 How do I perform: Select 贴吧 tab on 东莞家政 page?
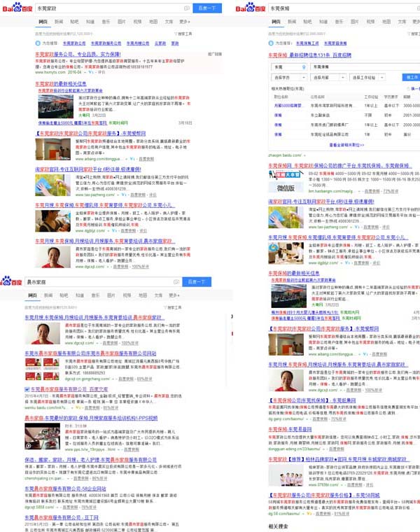pyautogui.click(x=74, y=22)
